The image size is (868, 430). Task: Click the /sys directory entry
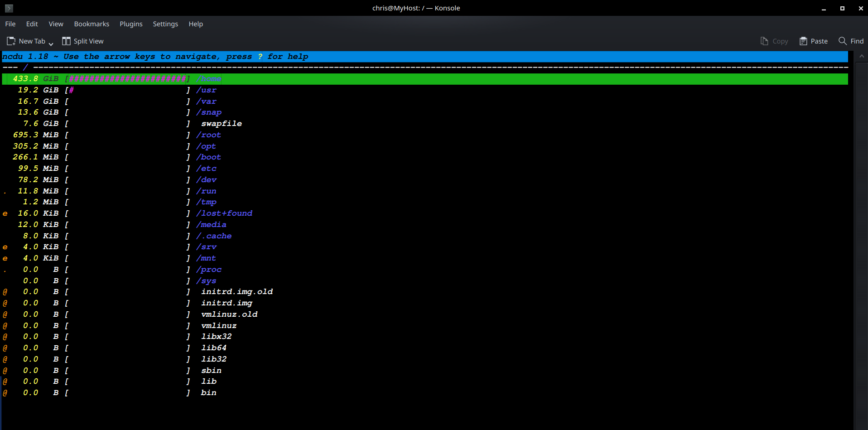(x=206, y=281)
